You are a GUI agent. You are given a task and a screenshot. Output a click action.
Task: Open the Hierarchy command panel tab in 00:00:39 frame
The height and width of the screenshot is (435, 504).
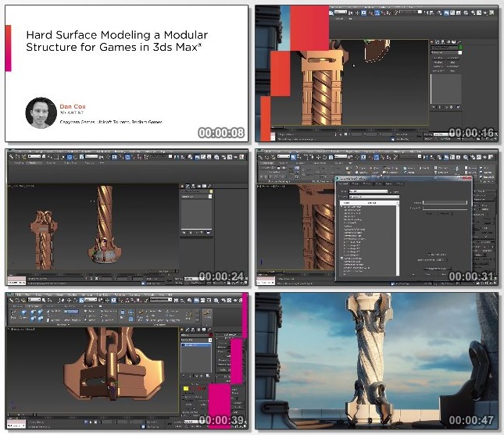point(193,330)
